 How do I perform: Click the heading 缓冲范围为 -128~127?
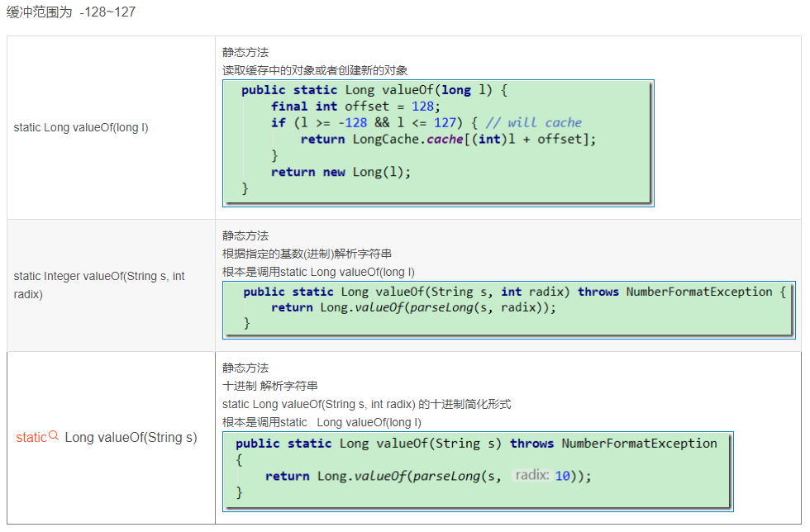[70, 12]
